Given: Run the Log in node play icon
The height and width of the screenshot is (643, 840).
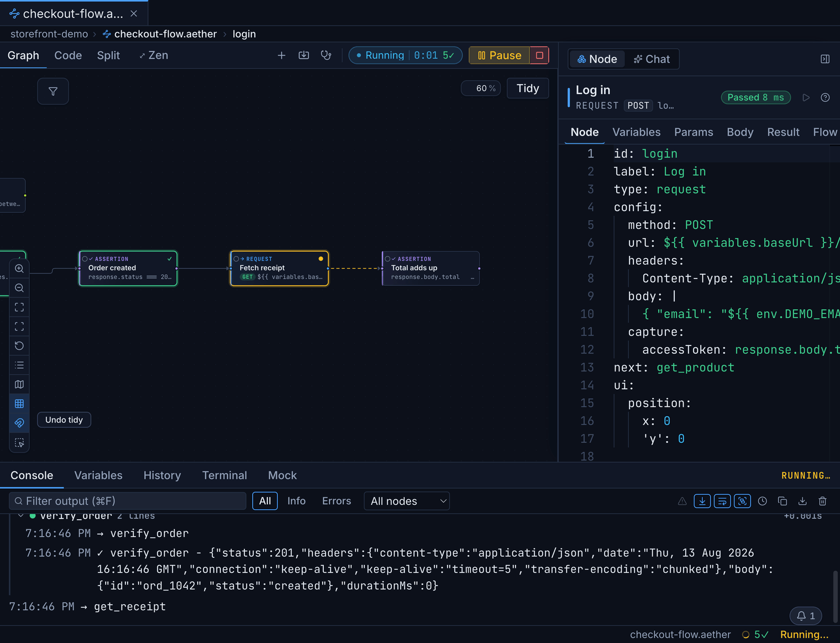Looking at the screenshot, I should point(806,97).
